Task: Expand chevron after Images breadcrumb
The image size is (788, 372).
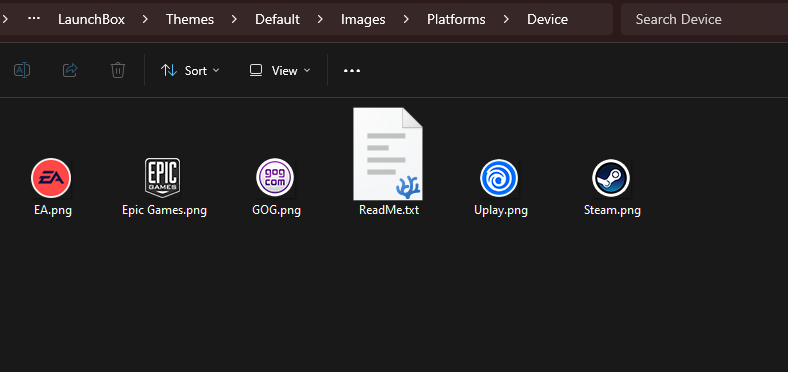Action: 406,19
